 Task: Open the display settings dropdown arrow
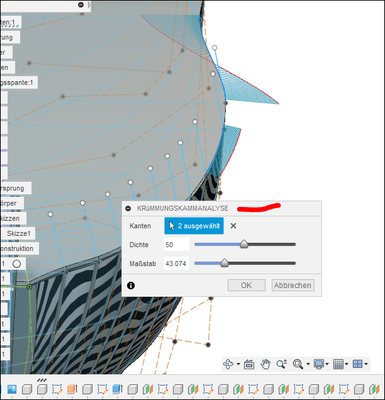pos(327,364)
